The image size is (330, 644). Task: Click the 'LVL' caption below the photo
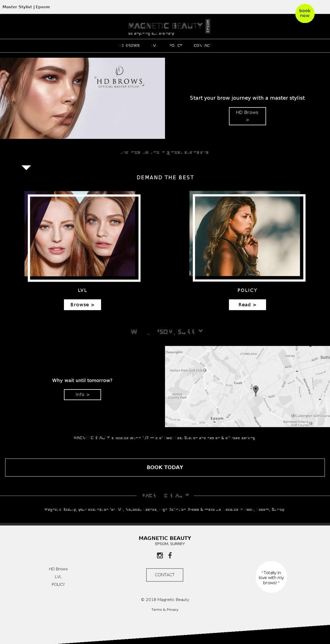(82, 290)
